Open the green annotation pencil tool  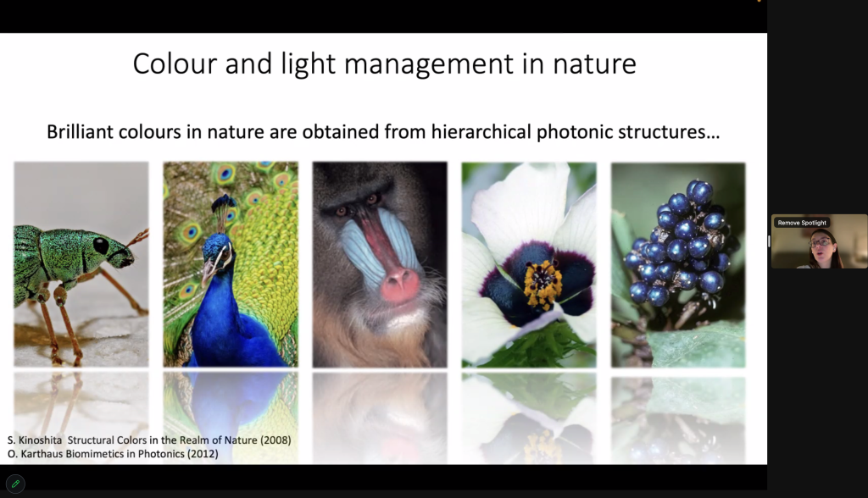(15, 484)
